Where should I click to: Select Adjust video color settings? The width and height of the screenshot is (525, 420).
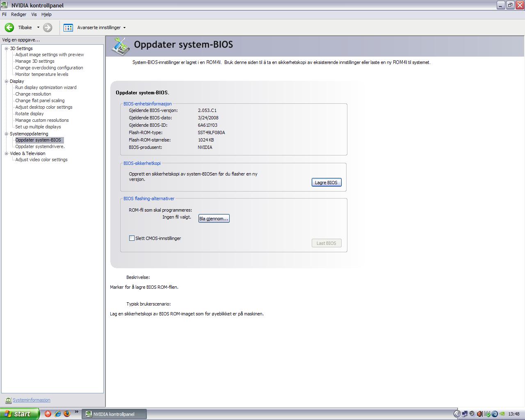[x=41, y=160]
